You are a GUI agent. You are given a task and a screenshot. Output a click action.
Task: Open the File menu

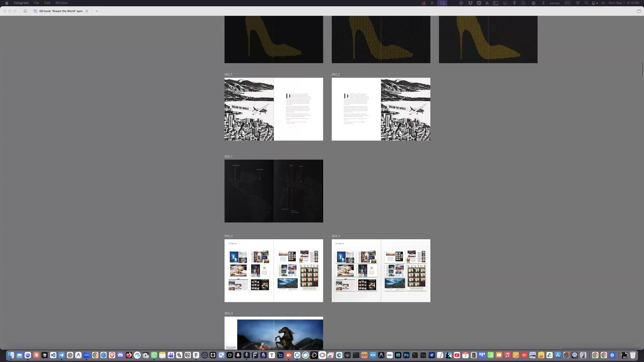click(36, 3)
